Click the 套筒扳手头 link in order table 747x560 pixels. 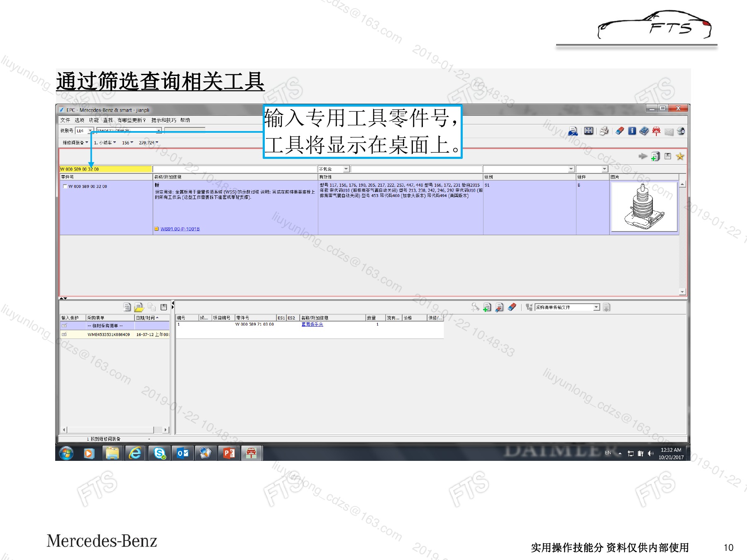point(312,324)
